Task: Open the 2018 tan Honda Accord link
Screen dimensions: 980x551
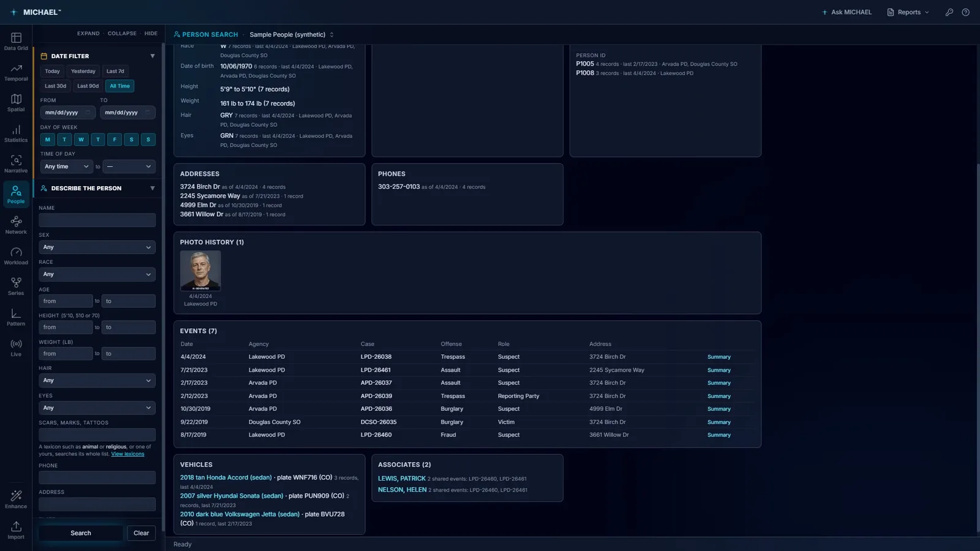Action: [x=226, y=478]
